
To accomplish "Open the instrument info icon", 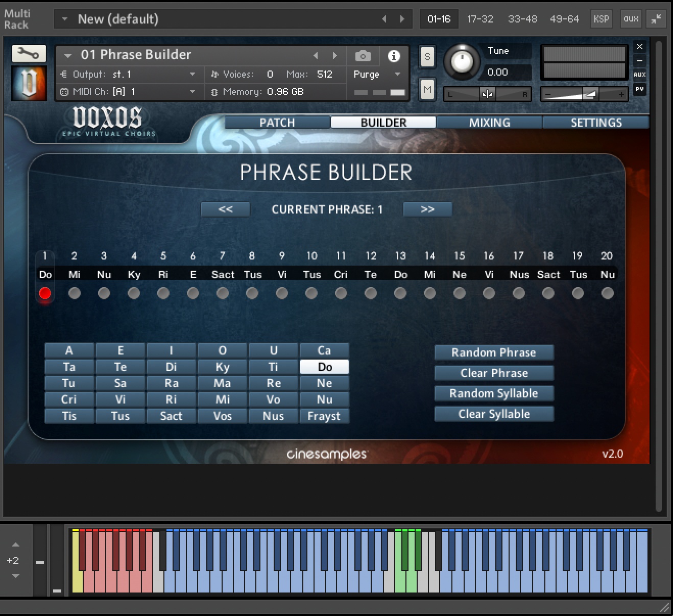I will click(x=394, y=56).
